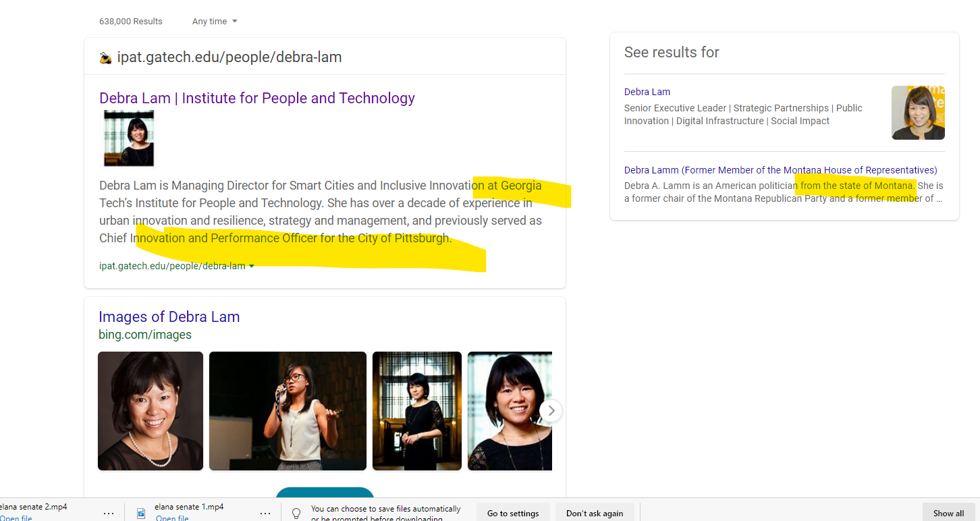
Task: Click the Senior Executive Leader description text
Action: pyautogui.click(x=743, y=115)
